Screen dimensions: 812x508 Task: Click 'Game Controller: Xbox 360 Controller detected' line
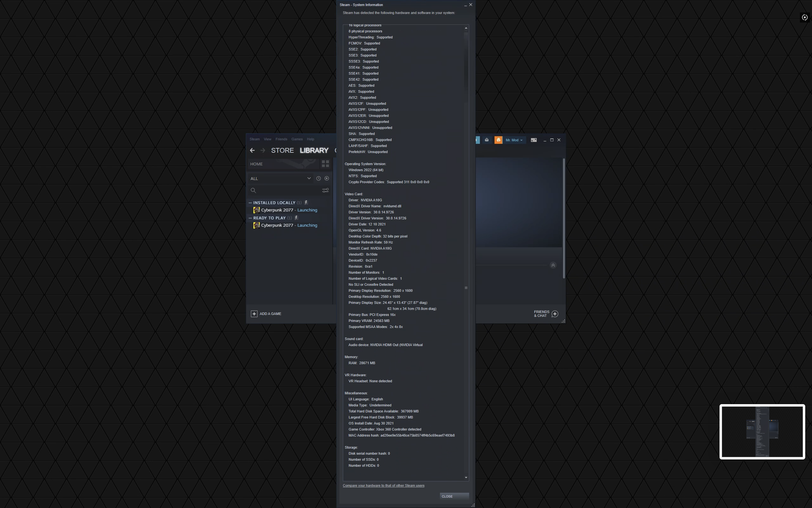(385, 429)
